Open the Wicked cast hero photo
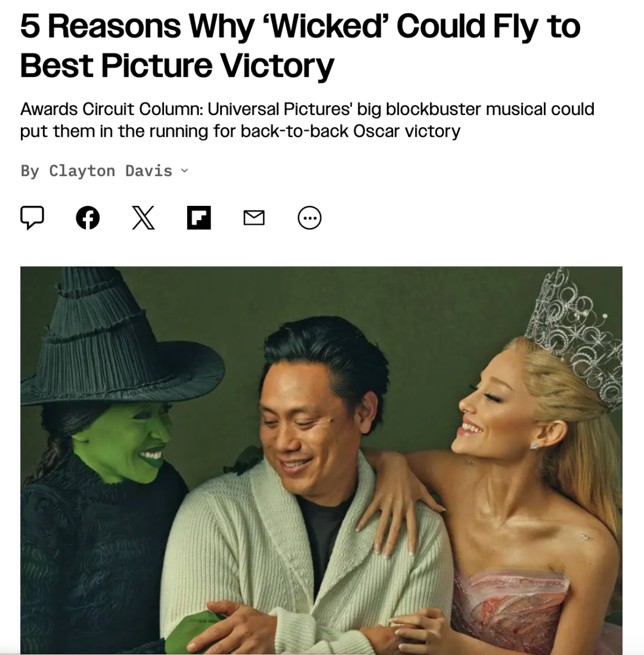644x655 pixels. (x=321, y=461)
